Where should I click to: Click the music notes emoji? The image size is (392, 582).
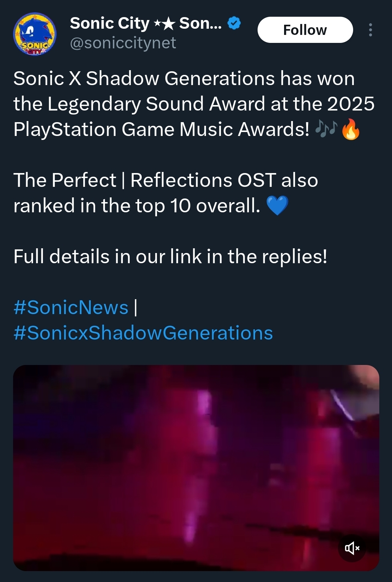pos(326,129)
